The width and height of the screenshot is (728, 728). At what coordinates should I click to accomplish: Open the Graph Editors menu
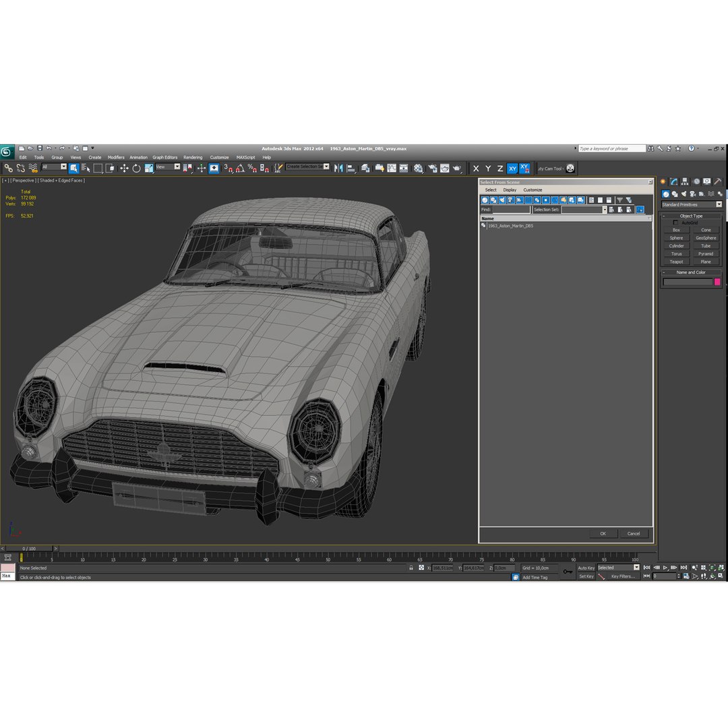coord(165,157)
